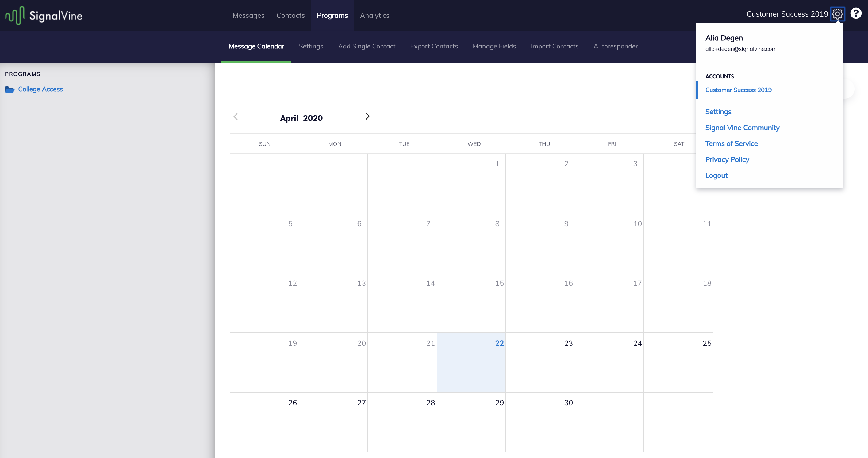
Task: Select calendar day 17
Action: click(x=609, y=303)
